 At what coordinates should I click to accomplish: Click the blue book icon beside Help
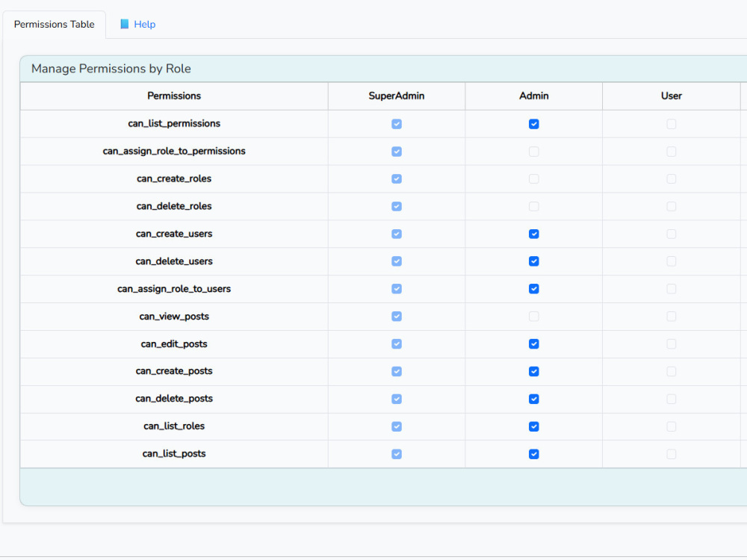point(124,25)
